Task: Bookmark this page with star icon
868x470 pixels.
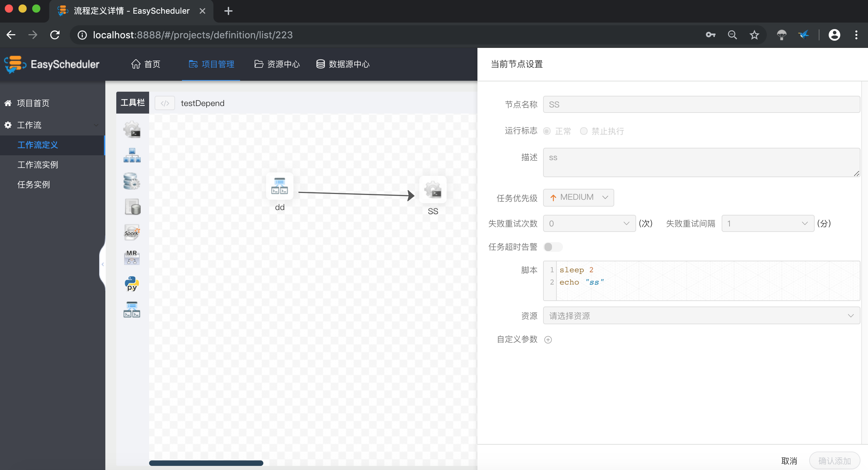Action: pyautogui.click(x=754, y=35)
